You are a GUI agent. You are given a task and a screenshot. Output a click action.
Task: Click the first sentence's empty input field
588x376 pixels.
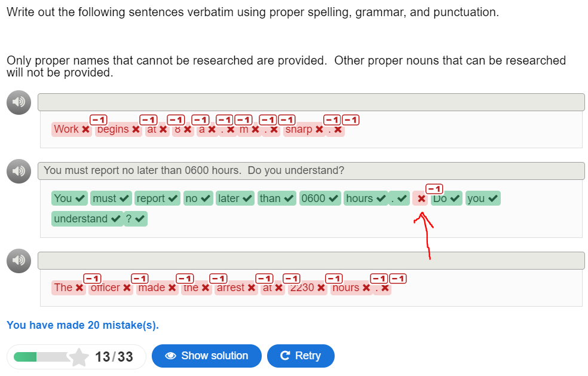311,102
